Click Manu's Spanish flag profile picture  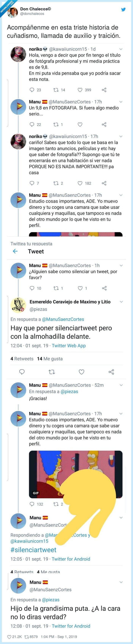point(18,105)
